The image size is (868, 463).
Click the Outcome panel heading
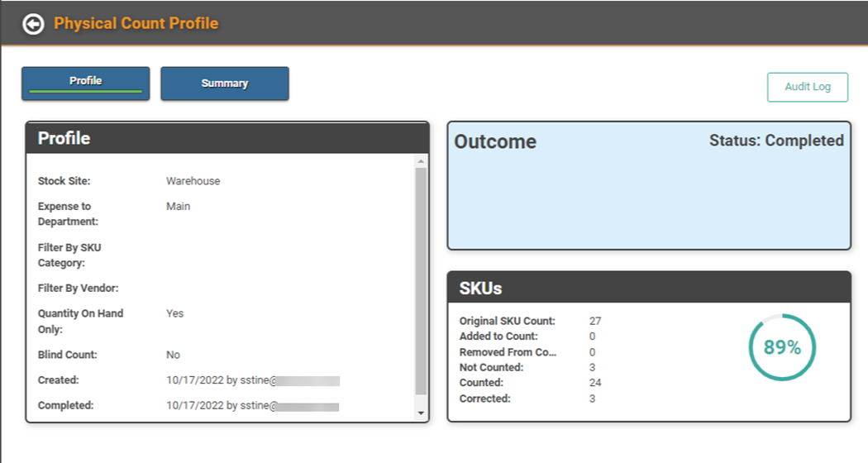coord(495,142)
